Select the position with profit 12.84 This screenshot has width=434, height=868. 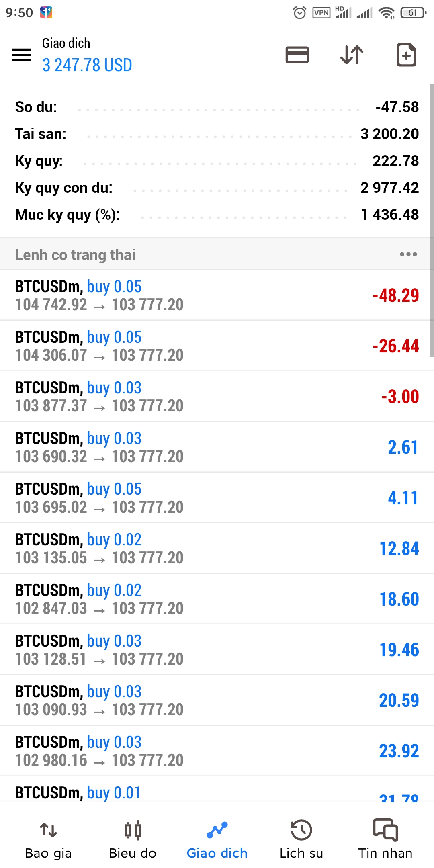point(217,549)
